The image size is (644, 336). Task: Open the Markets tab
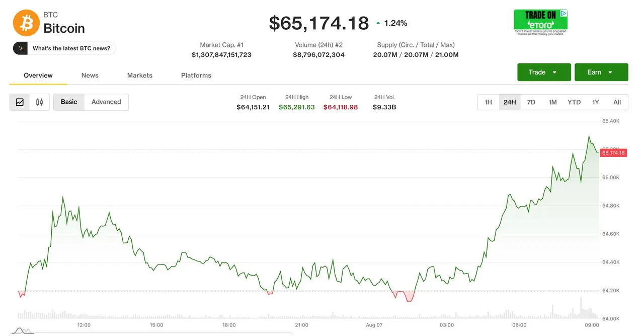pyautogui.click(x=140, y=75)
